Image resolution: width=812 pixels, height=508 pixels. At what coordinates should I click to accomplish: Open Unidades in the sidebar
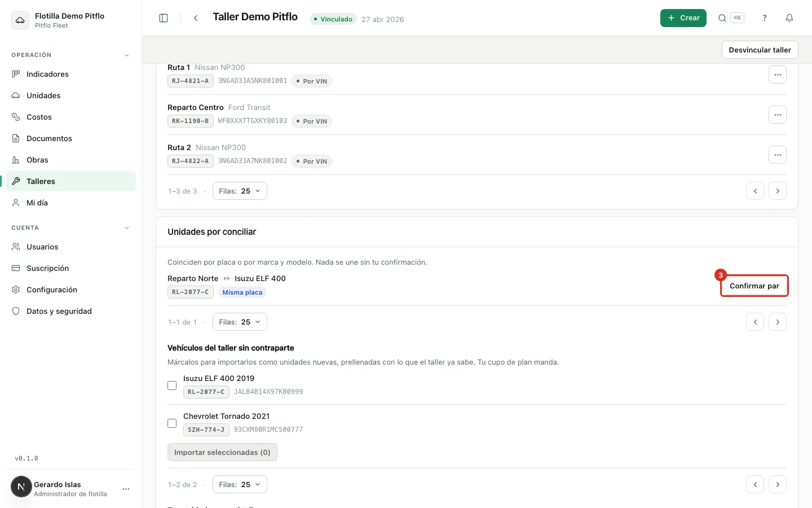pyautogui.click(x=71, y=95)
